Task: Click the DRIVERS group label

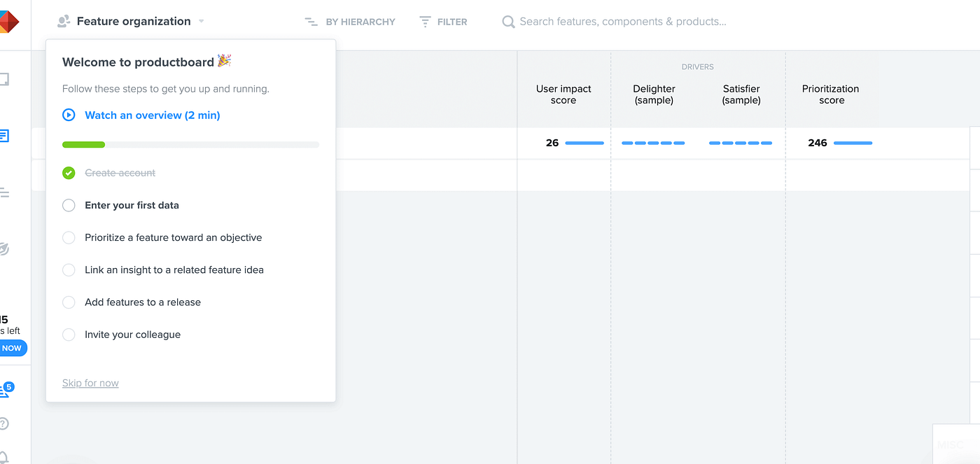Action: pyautogui.click(x=698, y=67)
